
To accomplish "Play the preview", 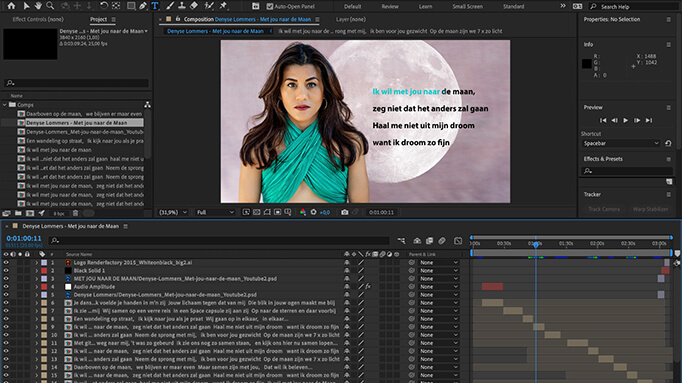I will pyautogui.click(x=625, y=120).
